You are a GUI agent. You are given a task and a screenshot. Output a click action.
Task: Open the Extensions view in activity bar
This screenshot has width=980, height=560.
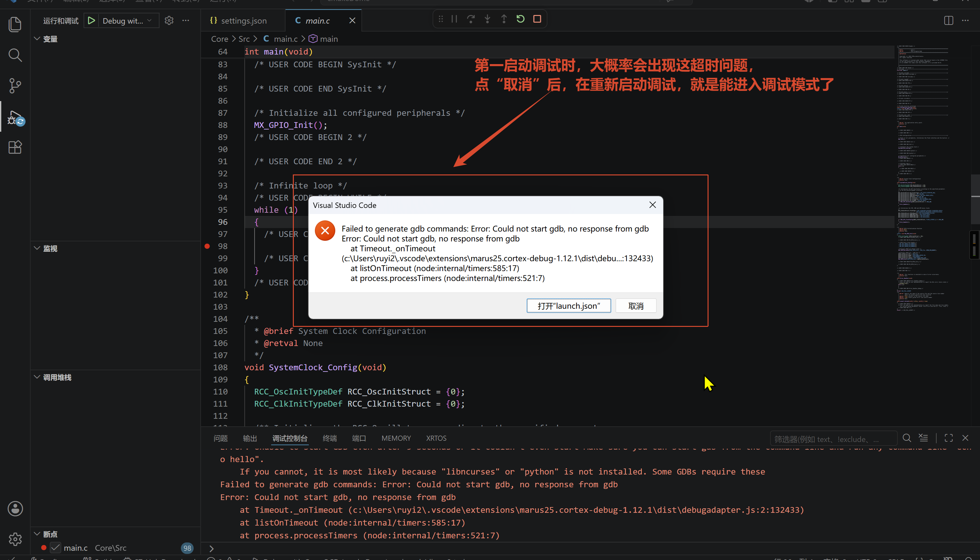[15, 147]
